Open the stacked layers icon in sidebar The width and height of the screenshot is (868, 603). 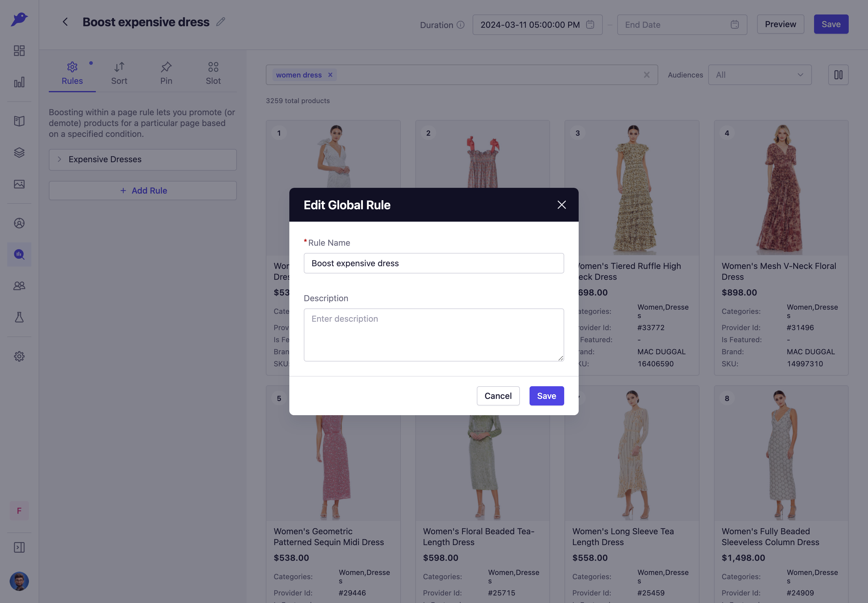19,152
